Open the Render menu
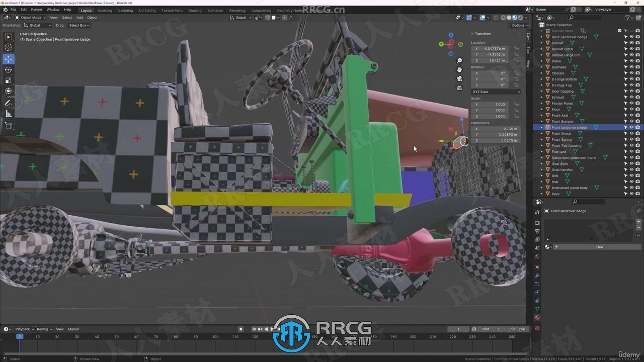Viewport: 644px width, 362px height. pyautogui.click(x=37, y=10)
